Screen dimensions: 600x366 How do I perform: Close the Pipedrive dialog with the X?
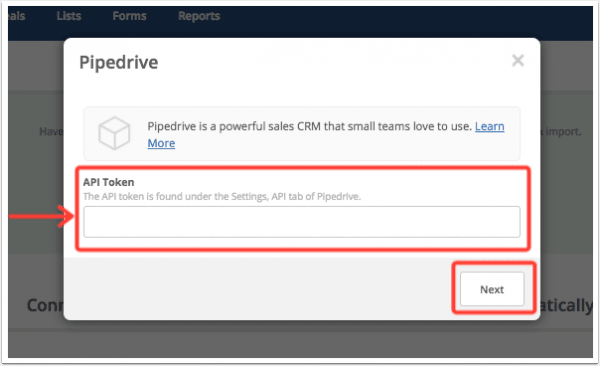(x=518, y=60)
